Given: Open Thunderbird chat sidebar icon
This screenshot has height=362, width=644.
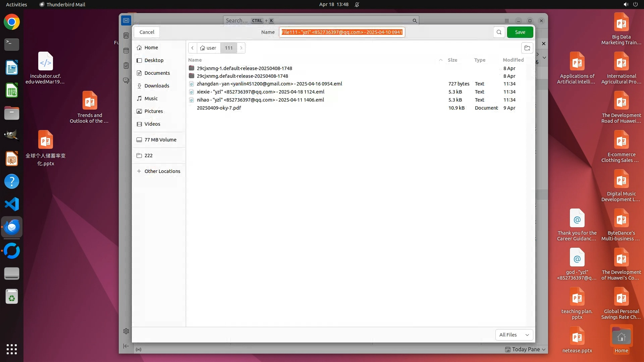Looking at the screenshot, I should (x=126, y=81).
